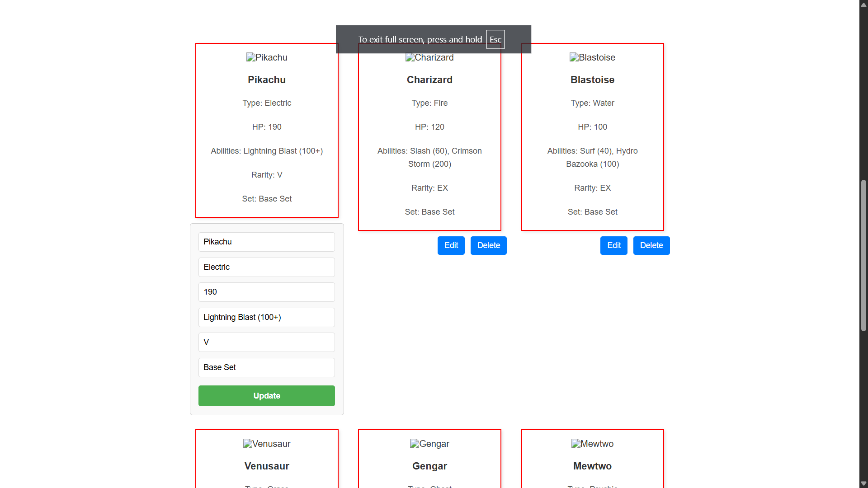868x488 pixels.
Task: Focus the HP field containing 190
Action: [x=267, y=292]
